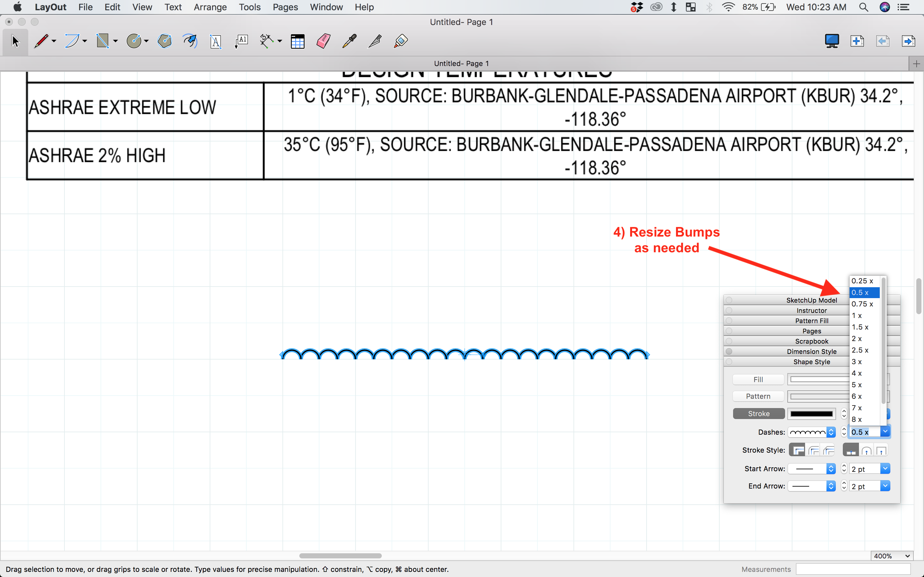The image size is (924, 577).
Task: Go to the next page arrow
Action: (x=908, y=41)
